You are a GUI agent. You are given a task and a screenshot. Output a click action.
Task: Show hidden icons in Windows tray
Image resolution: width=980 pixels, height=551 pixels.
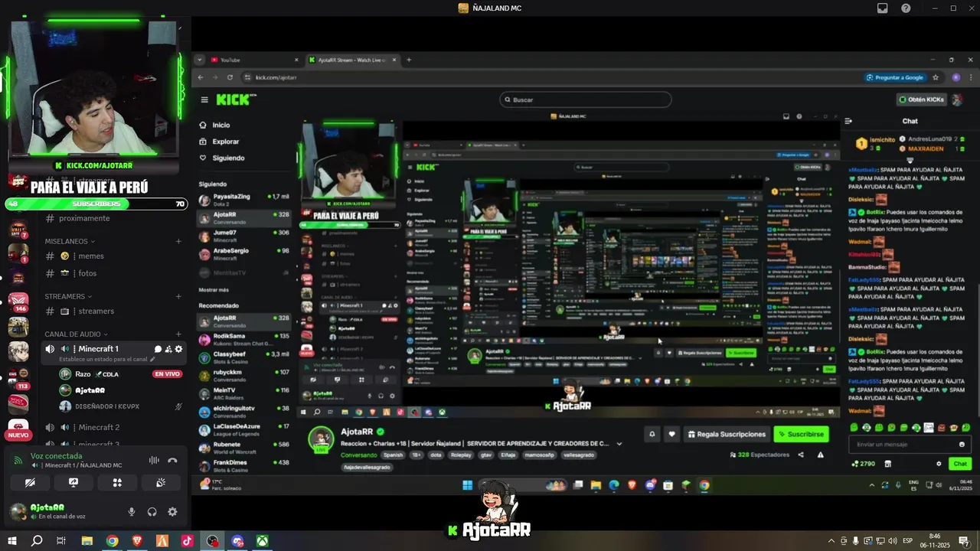point(831,541)
